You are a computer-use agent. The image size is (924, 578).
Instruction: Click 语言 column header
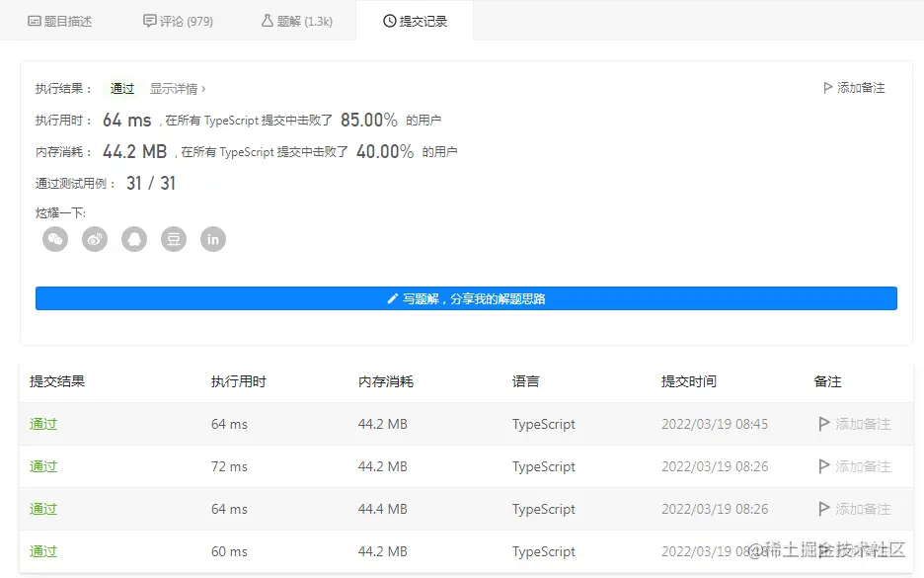525,381
